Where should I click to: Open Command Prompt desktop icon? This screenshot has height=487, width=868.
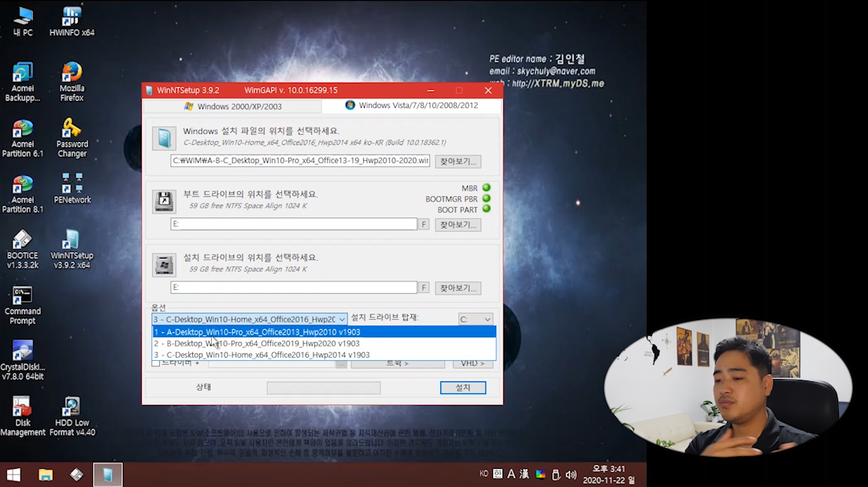[x=23, y=305]
